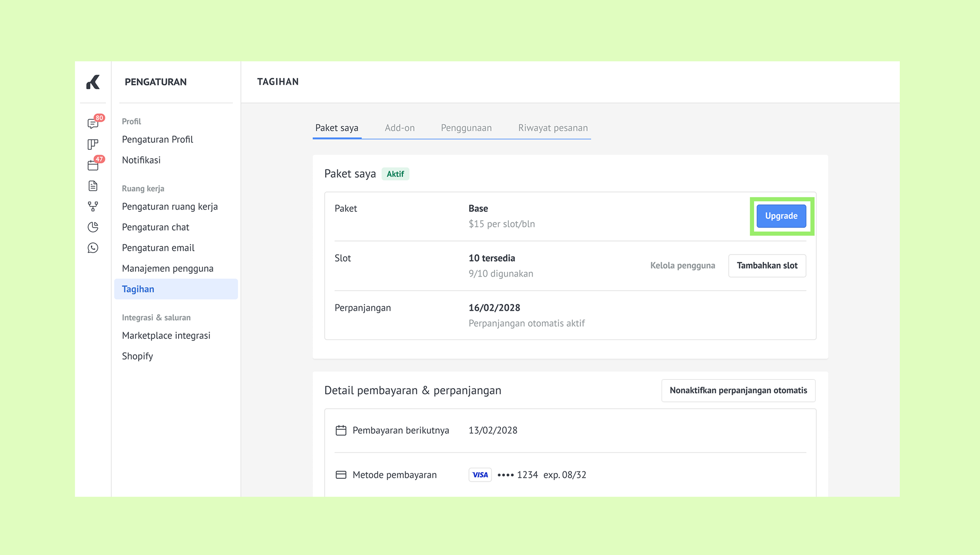
Task: Click the Kelola pengguna link
Action: point(682,266)
